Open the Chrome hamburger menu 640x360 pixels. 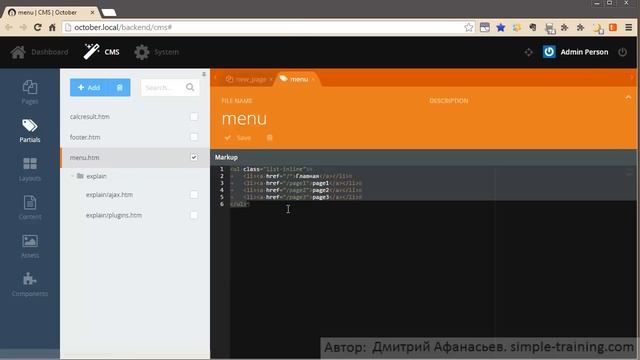click(629, 27)
